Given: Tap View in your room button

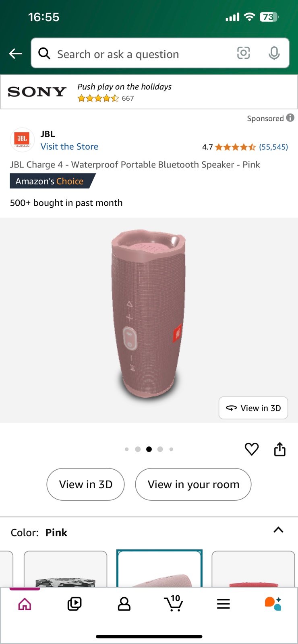Looking at the screenshot, I should (193, 484).
